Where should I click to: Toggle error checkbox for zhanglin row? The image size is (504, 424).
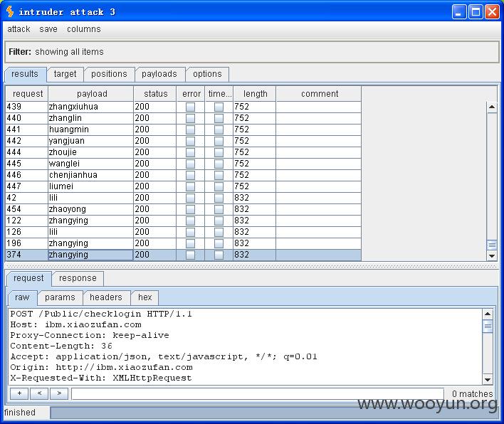[x=190, y=118]
